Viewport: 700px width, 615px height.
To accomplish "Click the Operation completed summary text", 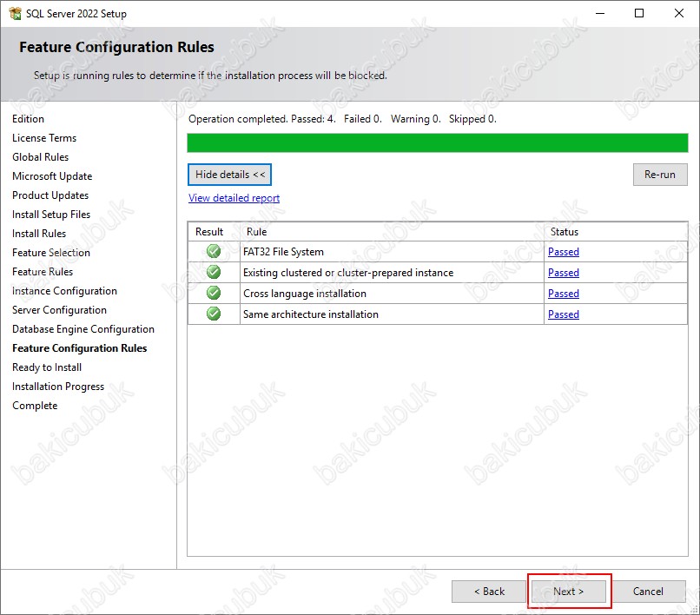I will 342,119.
